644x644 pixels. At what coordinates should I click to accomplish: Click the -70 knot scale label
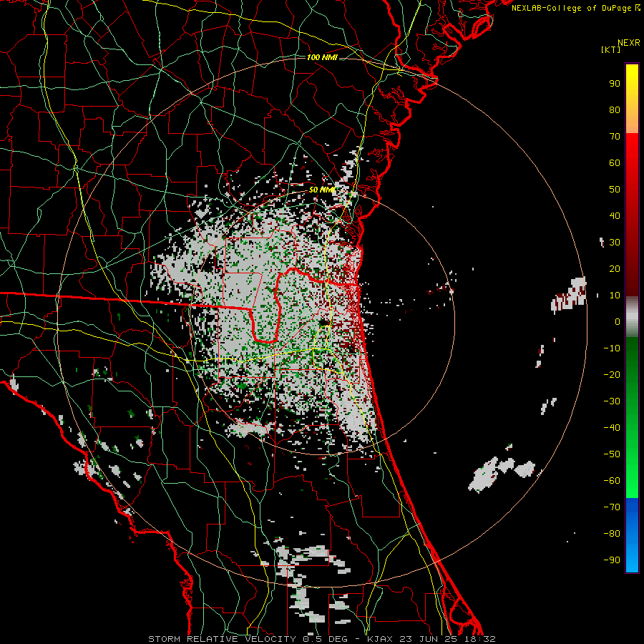coord(612,507)
